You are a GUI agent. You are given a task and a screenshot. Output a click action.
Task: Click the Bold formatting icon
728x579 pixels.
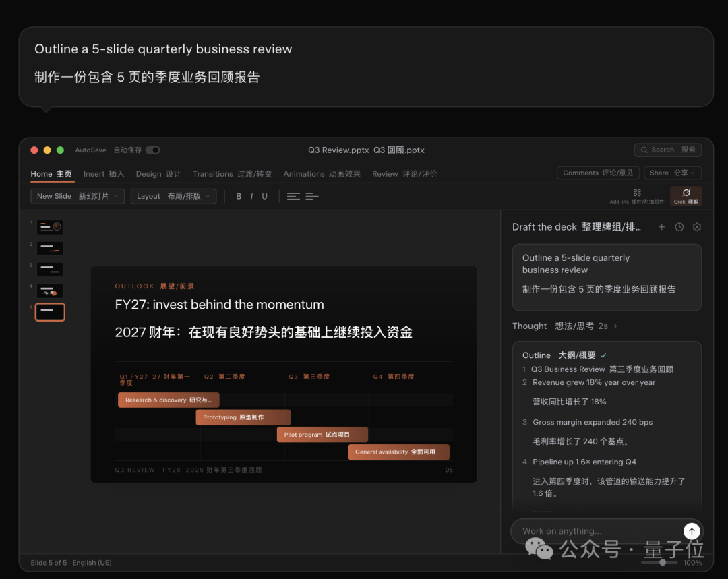point(239,196)
